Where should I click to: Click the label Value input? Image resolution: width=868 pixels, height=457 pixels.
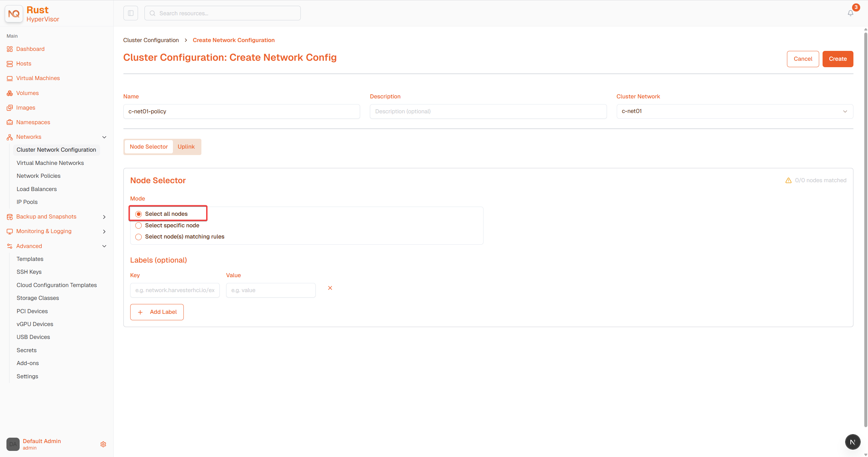click(x=271, y=290)
